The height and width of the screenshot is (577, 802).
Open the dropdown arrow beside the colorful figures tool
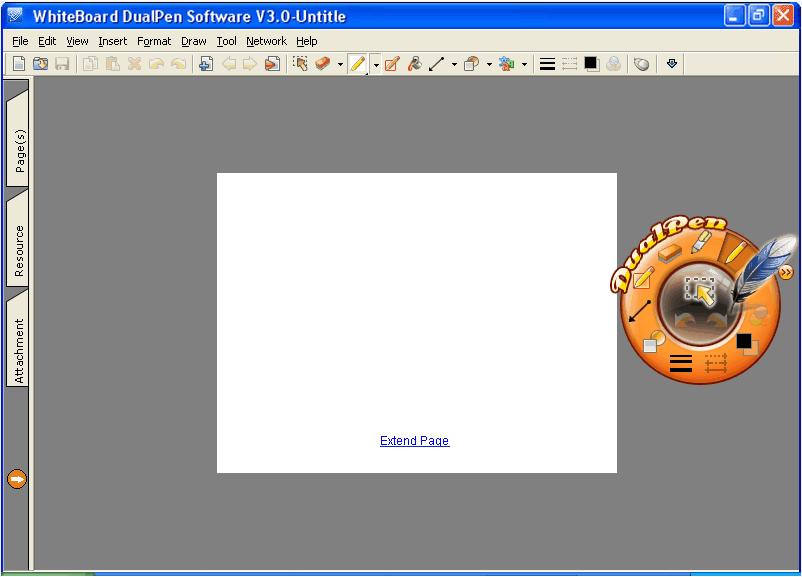(524, 64)
